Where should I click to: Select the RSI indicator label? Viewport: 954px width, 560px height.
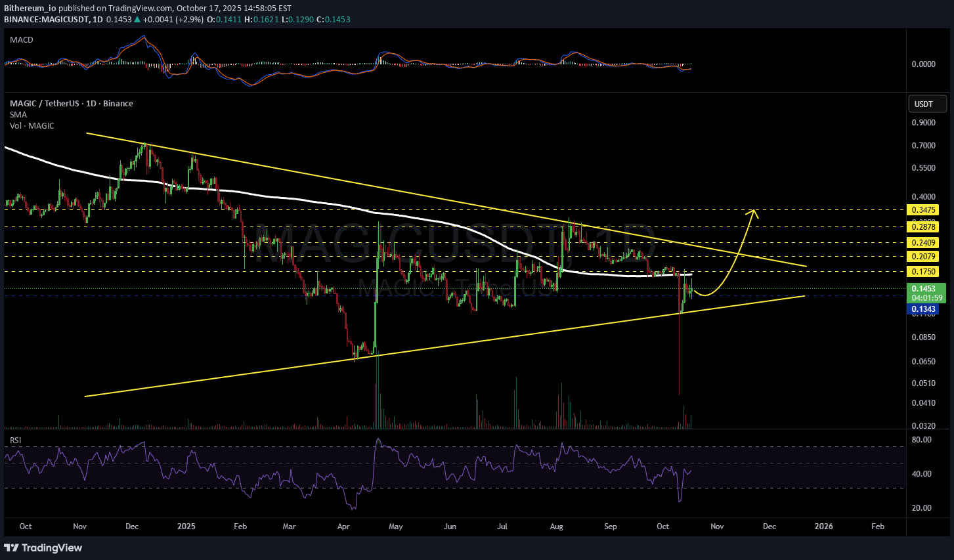point(15,440)
